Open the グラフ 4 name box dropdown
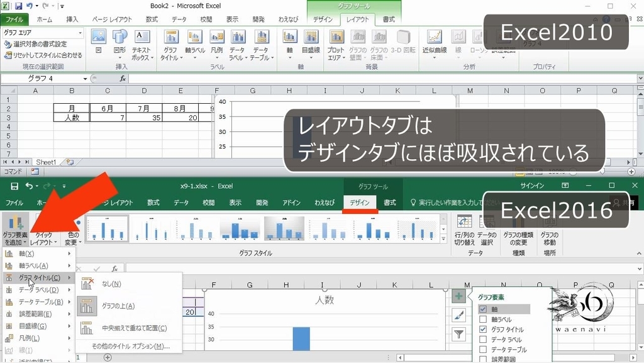The image size is (644, 363). 85,79
